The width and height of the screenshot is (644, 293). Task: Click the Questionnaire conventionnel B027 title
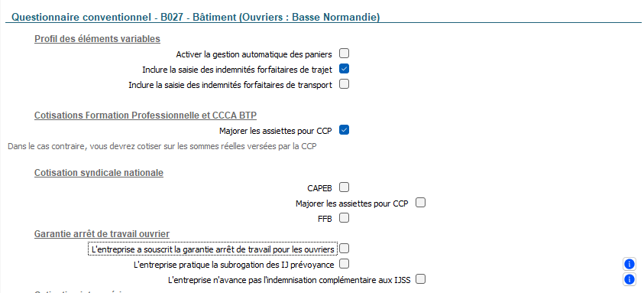point(196,18)
